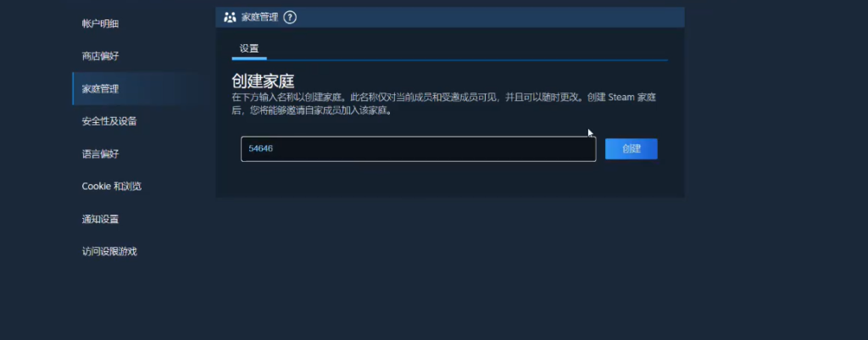Image resolution: width=868 pixels, height=340 pixels.
Task: Switch to the 设置 tab
Action: (249, 48)
